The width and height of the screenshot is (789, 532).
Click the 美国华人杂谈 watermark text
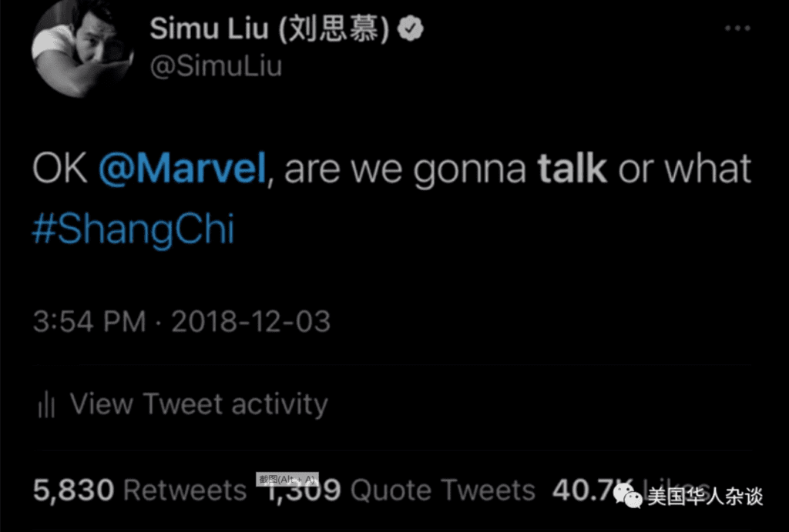pyautogui.click(x=705, y=497)
